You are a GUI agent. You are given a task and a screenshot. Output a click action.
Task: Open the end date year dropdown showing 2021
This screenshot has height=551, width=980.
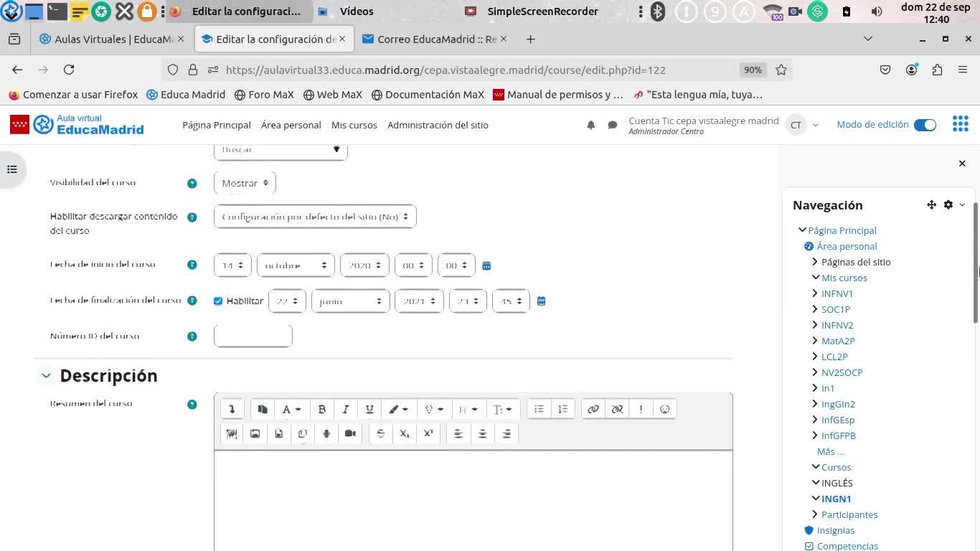tap(419, 301)
